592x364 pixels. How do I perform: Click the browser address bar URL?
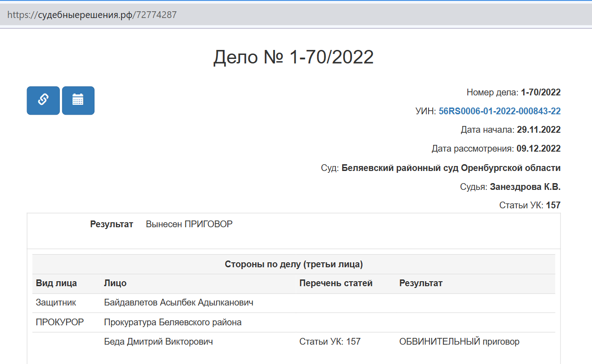click(92, 15)
